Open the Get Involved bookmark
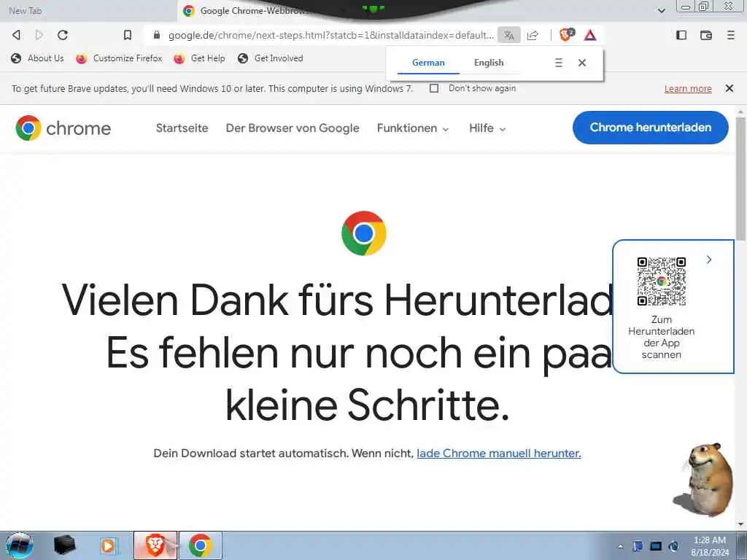747x560 pixels. (x=270, y=58)
